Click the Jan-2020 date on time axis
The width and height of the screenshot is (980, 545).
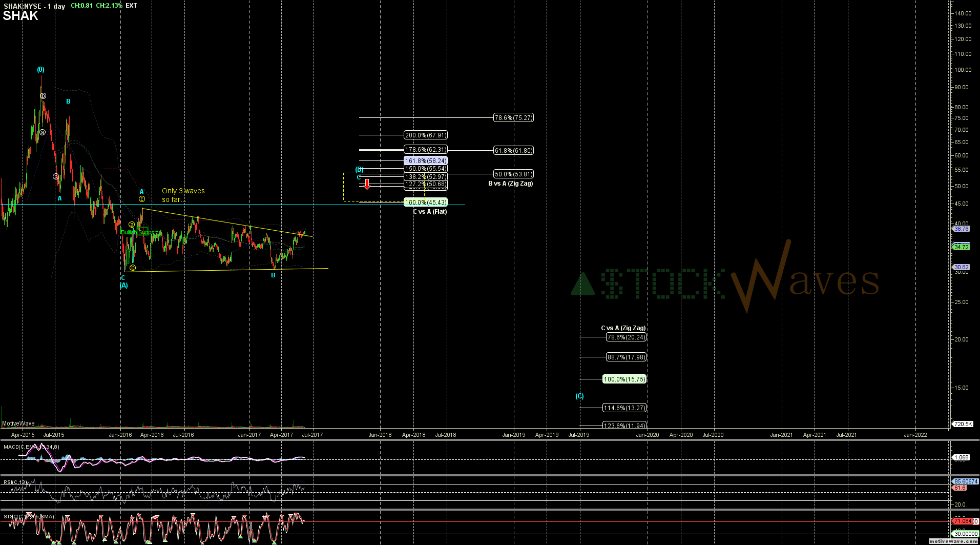[x=648, y=435]
